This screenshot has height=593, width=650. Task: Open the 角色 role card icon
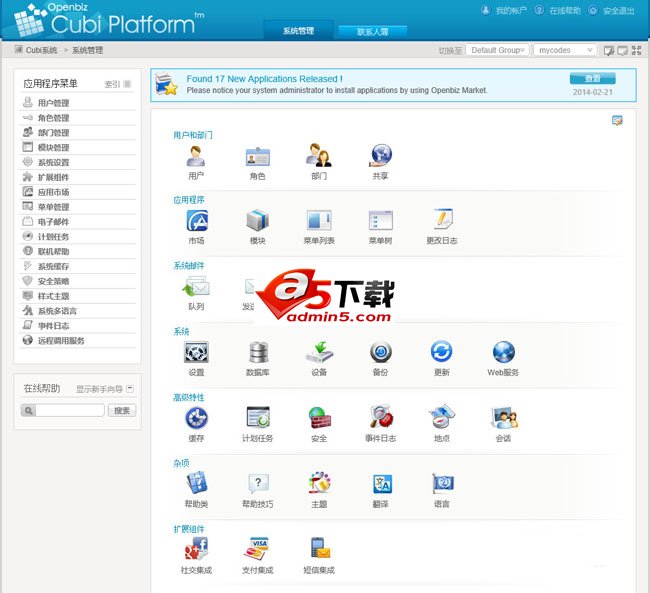pyautogui.click(x=257, y=157)
